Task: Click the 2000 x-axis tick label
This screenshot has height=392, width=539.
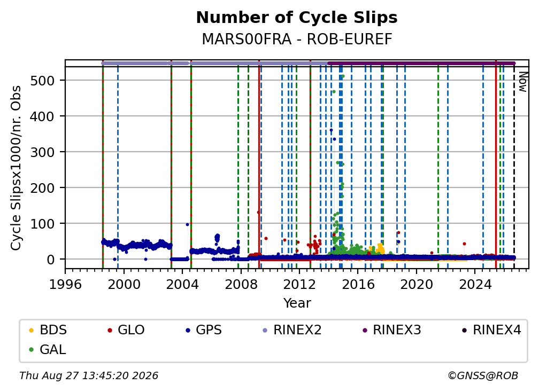Action: pos(124,285)
